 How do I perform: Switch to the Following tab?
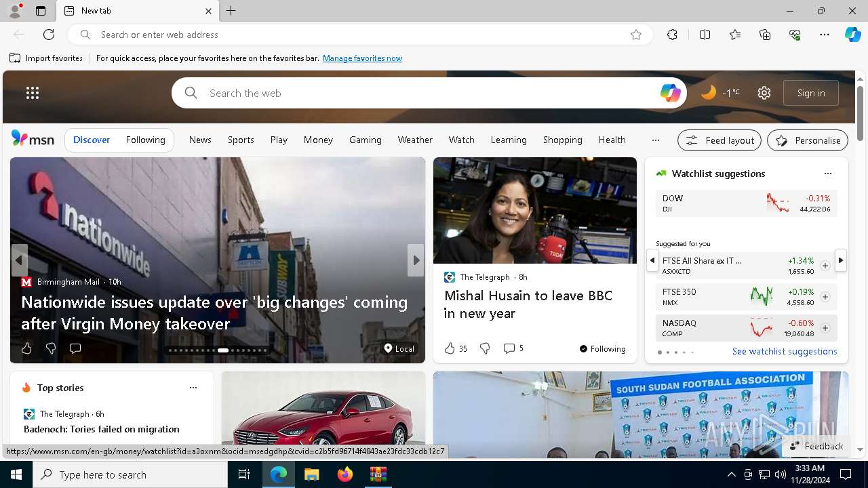[x=146, y=140]
